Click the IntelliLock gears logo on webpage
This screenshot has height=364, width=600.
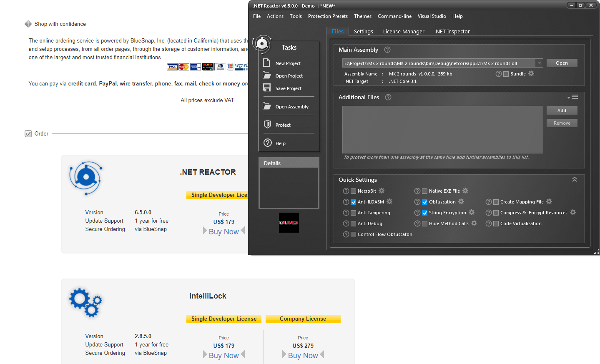click(86, 303)
